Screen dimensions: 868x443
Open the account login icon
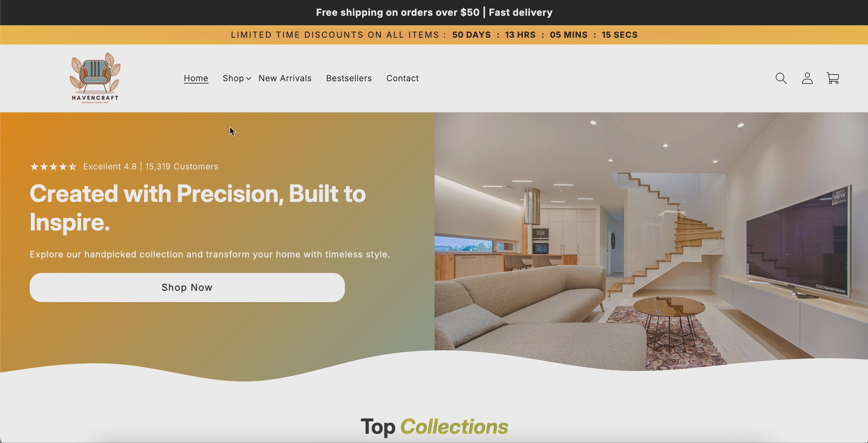pos(807,78)
